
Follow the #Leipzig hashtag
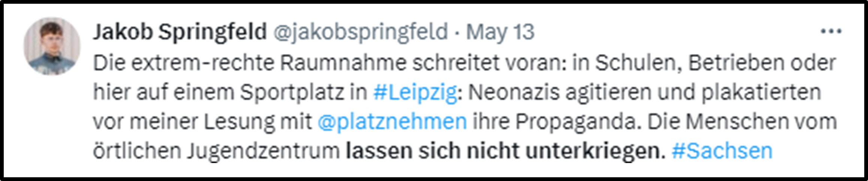[415, 92]
